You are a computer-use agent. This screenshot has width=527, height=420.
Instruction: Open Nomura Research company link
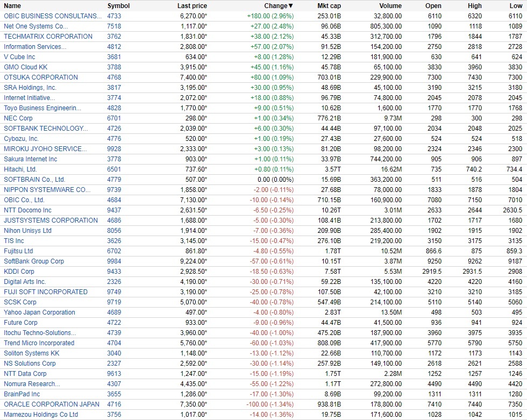(x=32, y=384)
